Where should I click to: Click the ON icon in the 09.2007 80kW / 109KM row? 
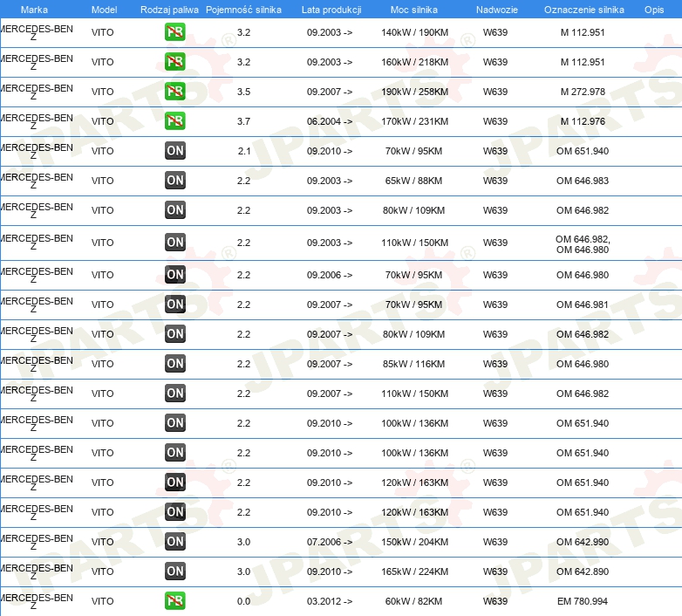tap(174, 333)
